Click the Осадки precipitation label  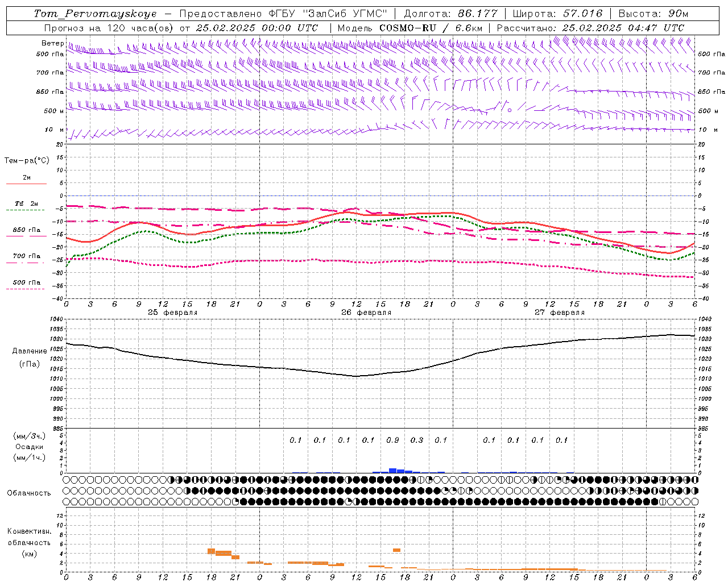[29, 447]
